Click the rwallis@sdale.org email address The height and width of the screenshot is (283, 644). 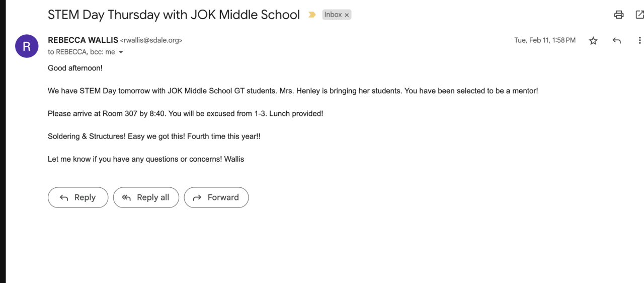tap(151, 41)
